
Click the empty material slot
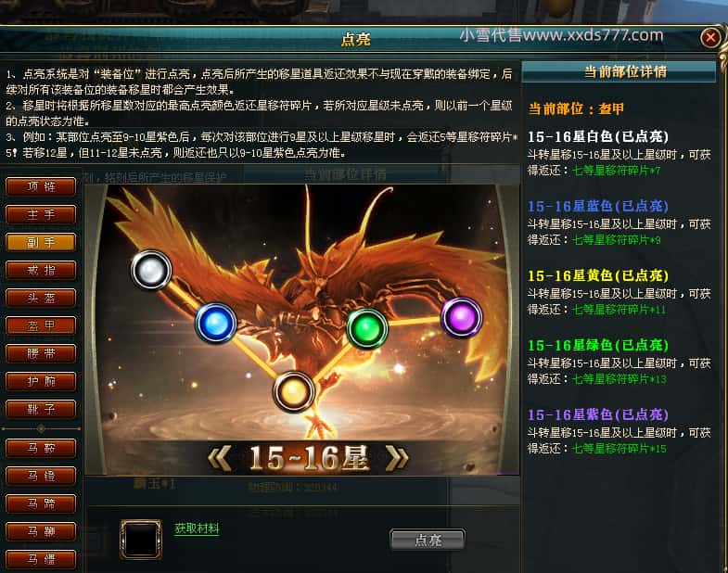coord(141,539)
